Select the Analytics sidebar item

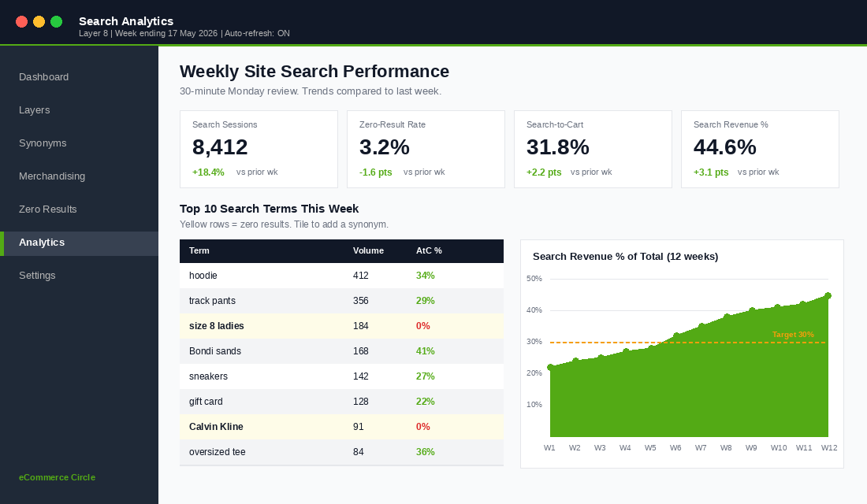[79, 243]
